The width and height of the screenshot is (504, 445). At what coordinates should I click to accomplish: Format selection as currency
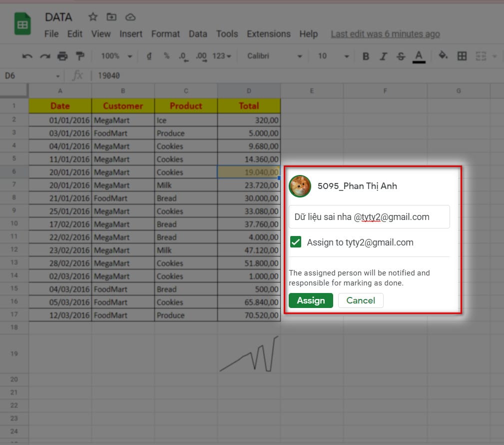point(149,56)
